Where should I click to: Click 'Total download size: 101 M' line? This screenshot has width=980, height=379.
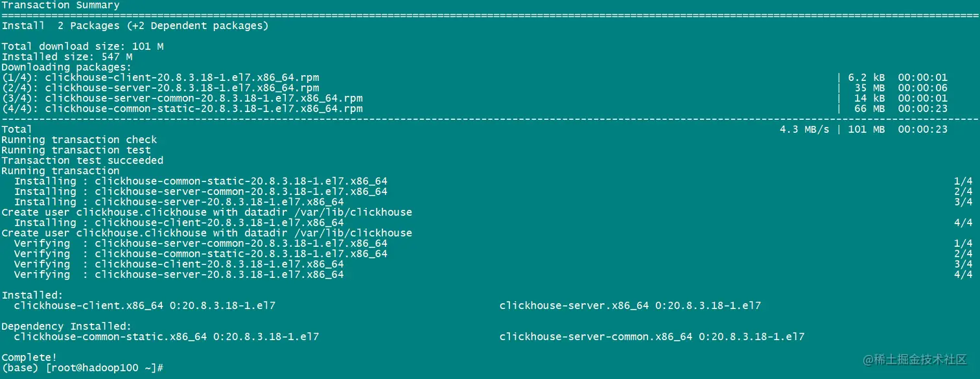[82, 47]
